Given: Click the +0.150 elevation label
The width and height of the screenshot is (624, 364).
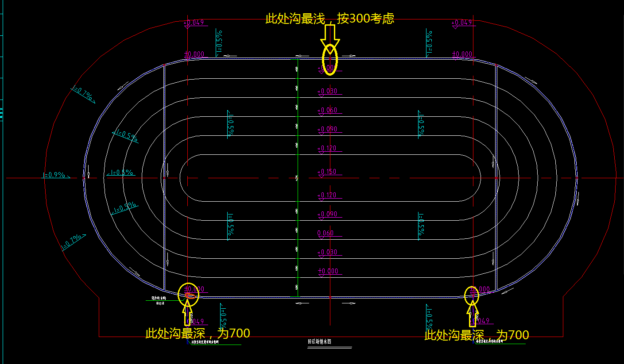Looking at the screenshot, I should tap(327, 172).
